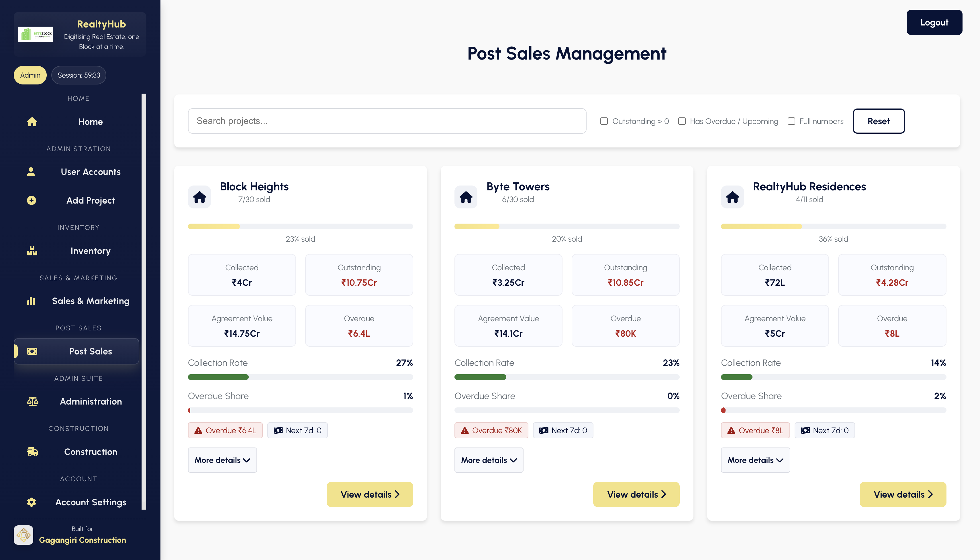Screen dimensions: 980x560
Task: Click the Administration scales icon
Action: [x=32, y=401]
